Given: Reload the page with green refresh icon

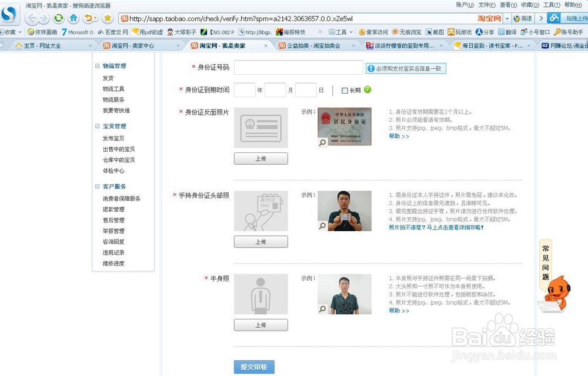Looking at the screenshot, I should [58, 18].
